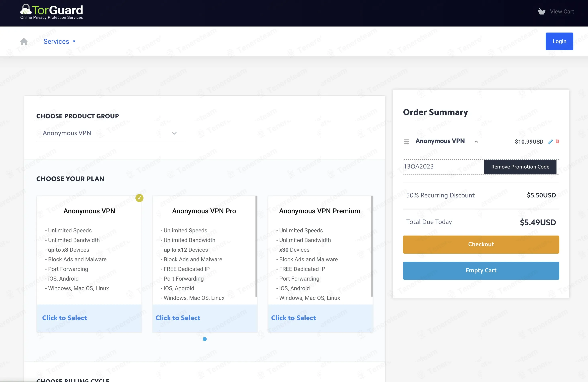Click the View Cart link
This screenshot has height=382, width=588.
562,12
